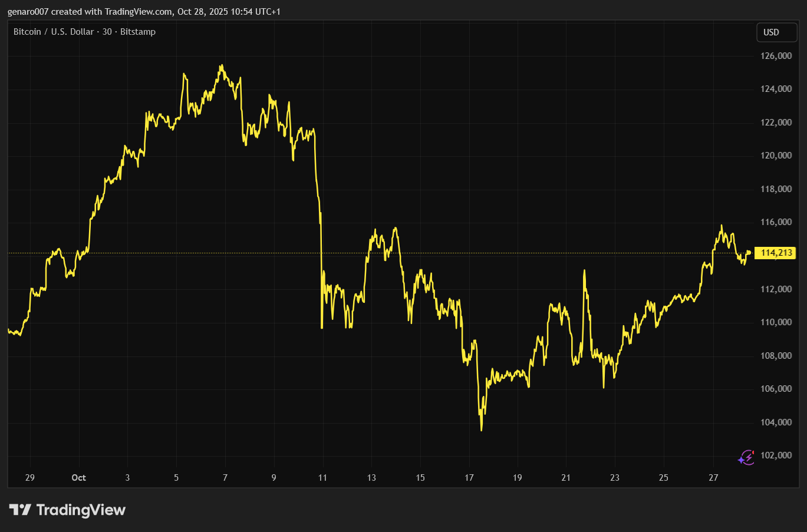Screen dimensions: 807x532
Task: Click the 112,000 price axis label
Action: 776,289
